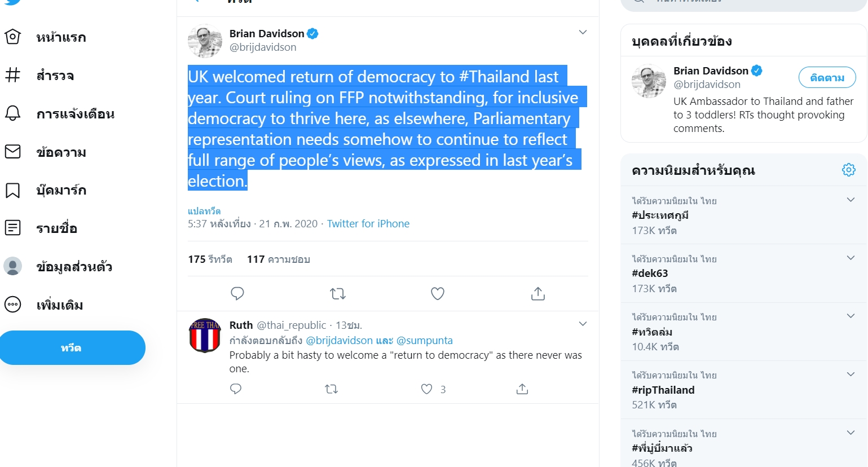Open trends settings gear icon
The height and width of the screenshot is (467, 868).
coord(848,170)
